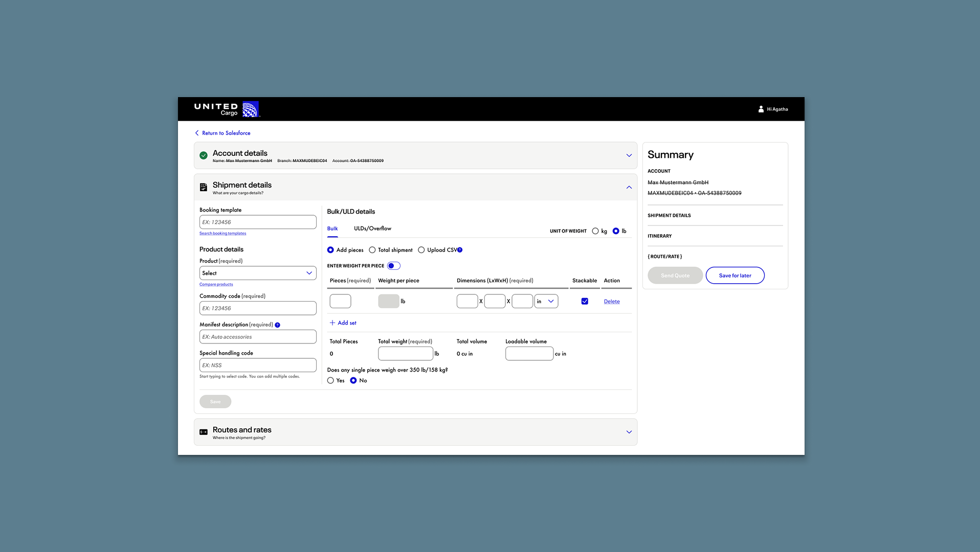
Task: Click the green checkmark on Account details
Action: pyautogui.click(x=204, y=155)
